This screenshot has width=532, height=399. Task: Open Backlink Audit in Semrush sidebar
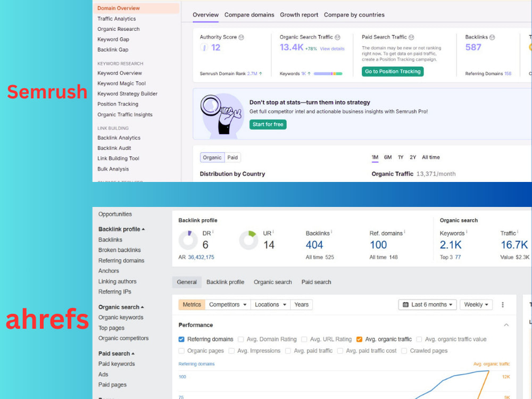[x=114, y=148]
